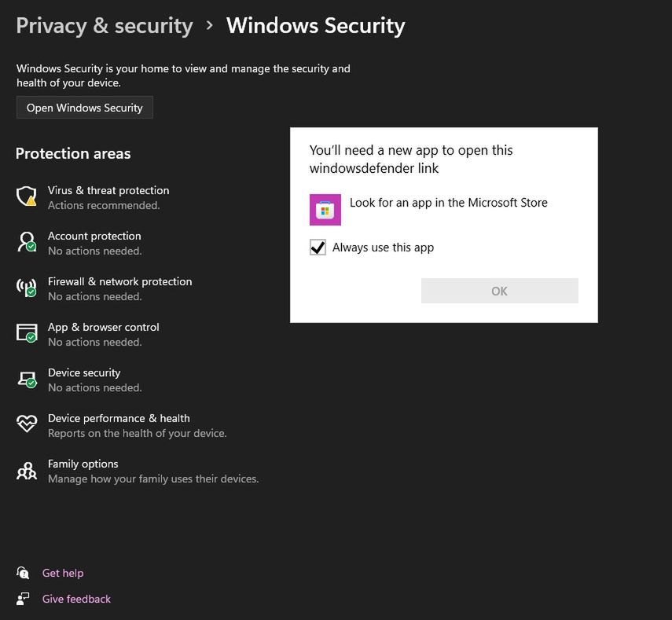Click the Windows Security breadcrumb title

[x=315, y=25]
